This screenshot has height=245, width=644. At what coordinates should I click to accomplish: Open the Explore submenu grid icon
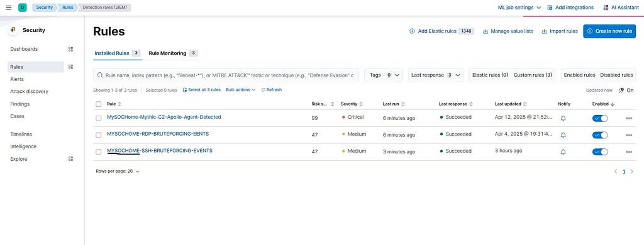click(x=70, y=159)
